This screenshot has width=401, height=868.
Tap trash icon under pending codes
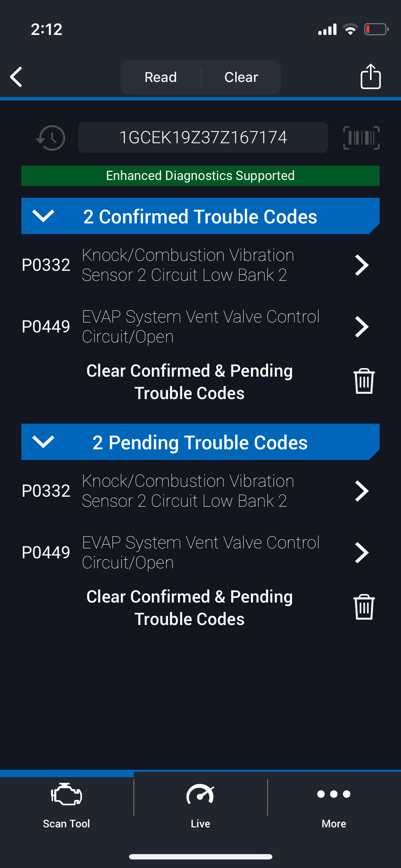click(364, 607)
